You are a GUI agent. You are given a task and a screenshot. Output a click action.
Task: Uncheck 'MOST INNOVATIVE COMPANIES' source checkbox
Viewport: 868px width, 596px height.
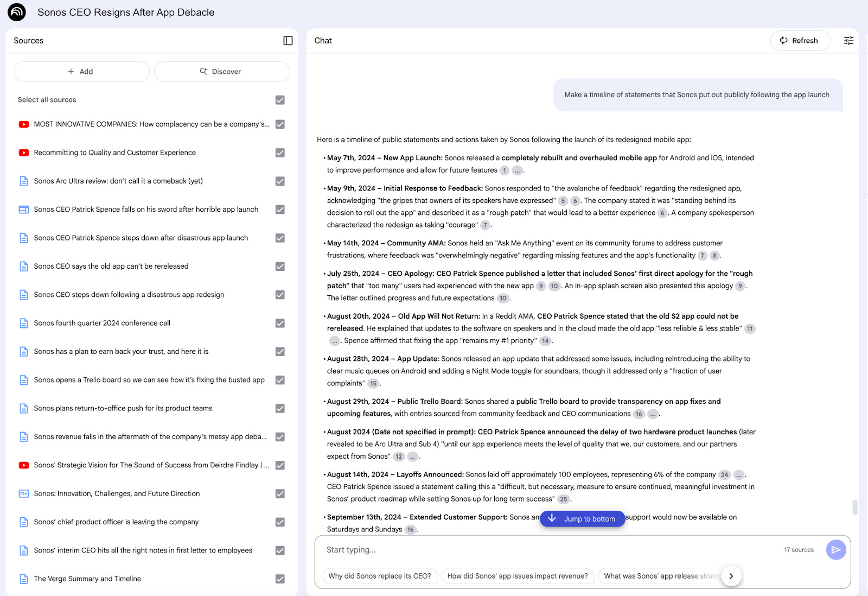(x=280, y=124)
